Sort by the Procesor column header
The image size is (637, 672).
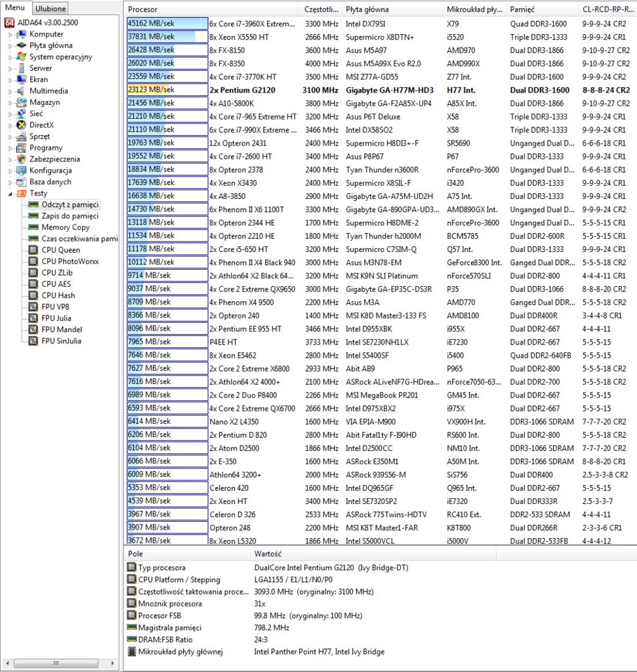click(x=211, y=9)
